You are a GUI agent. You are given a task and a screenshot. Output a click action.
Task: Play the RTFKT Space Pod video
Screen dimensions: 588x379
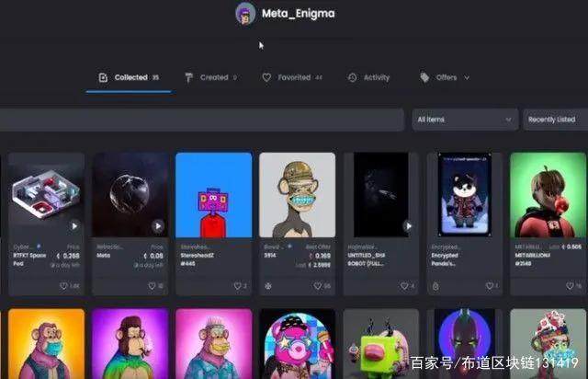[74, 226]
